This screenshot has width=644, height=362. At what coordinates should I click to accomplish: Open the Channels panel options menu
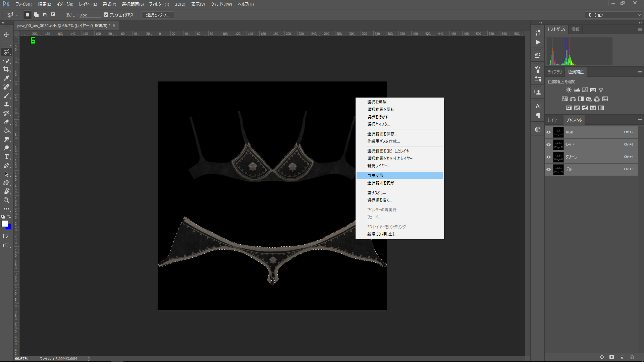[x=640, y=120]
